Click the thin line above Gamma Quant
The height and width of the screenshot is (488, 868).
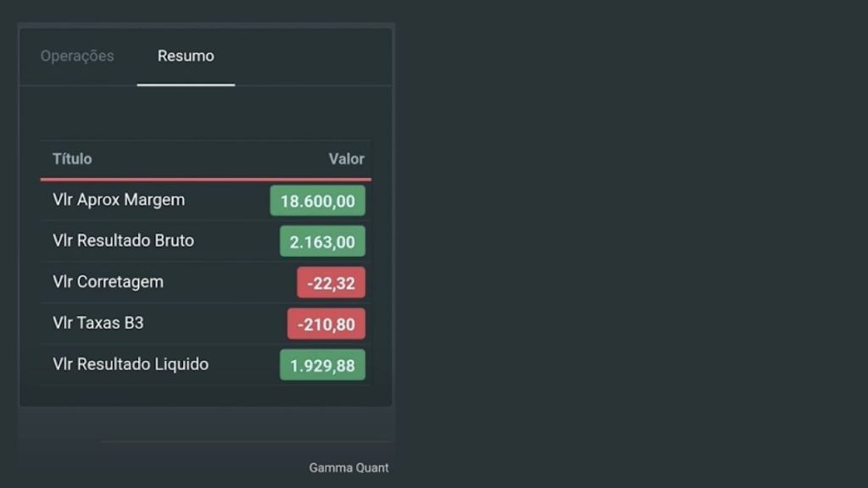tap(247, 441)
